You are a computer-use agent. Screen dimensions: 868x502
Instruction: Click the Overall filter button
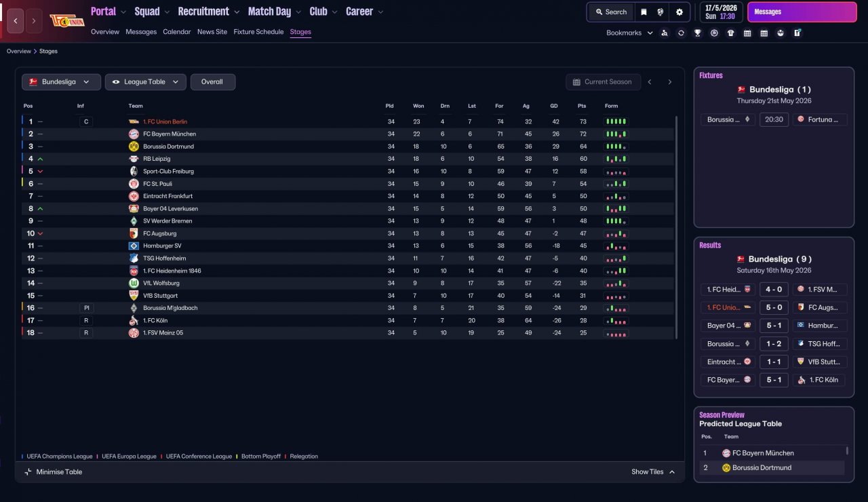click(x=212, y=82)
